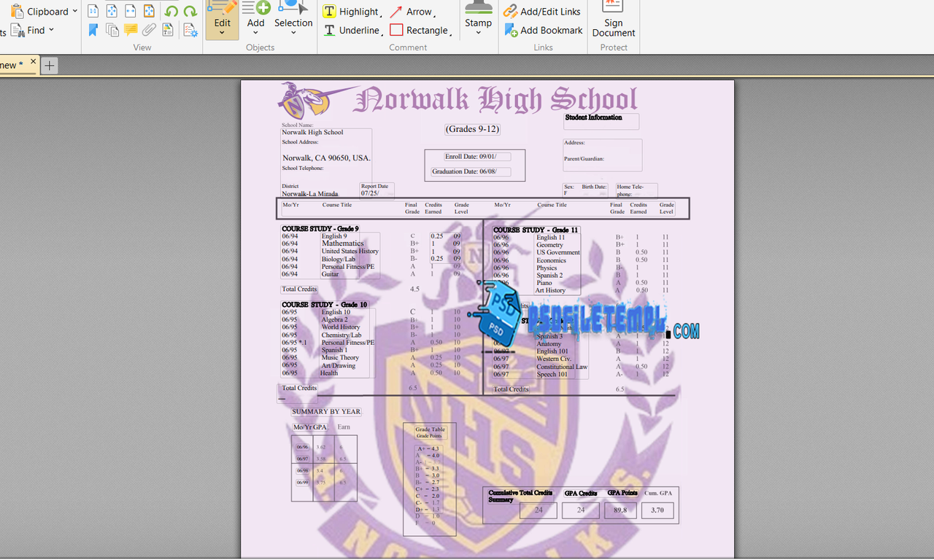Open the Content pane icon
The width and height of the screenshot is (934, 560).
[x=168, y=30]
